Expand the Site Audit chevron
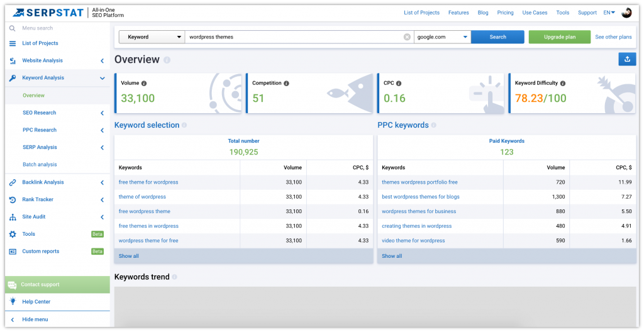 [103, 217]
